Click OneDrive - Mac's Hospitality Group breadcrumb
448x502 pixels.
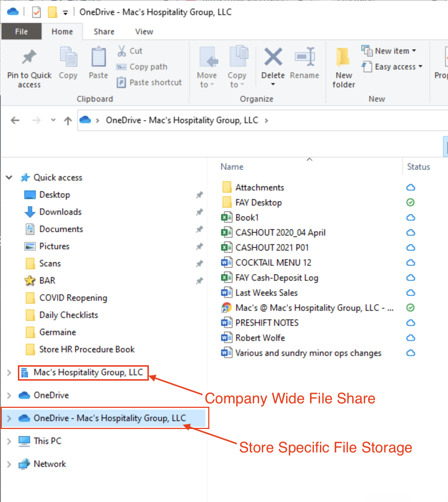pos(182,120)
